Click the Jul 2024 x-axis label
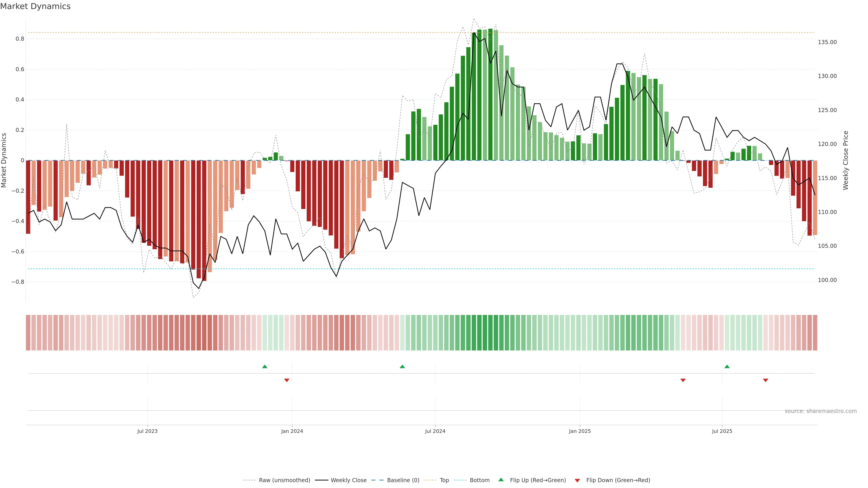 pyautogui.click(x=435, y=431)
